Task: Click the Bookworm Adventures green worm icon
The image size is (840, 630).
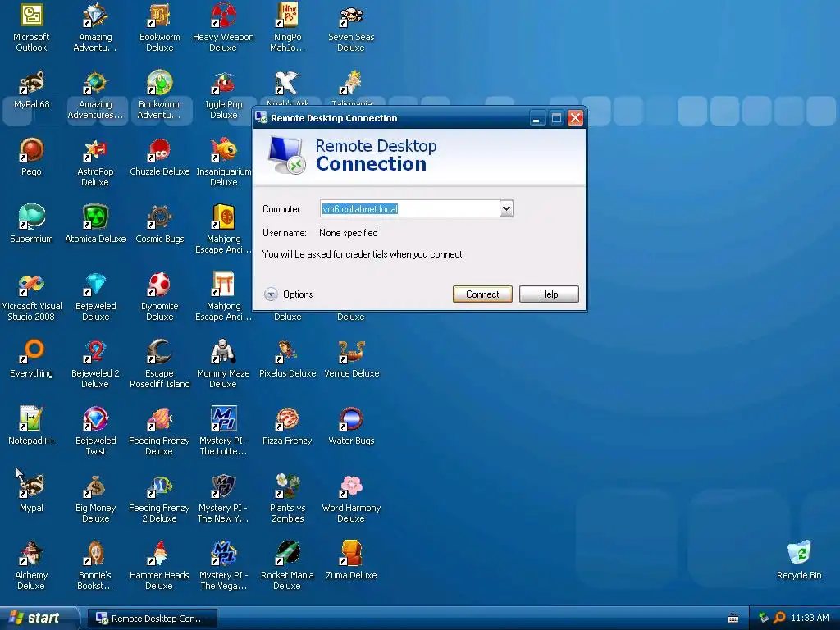Action: (x=159, y=83)
